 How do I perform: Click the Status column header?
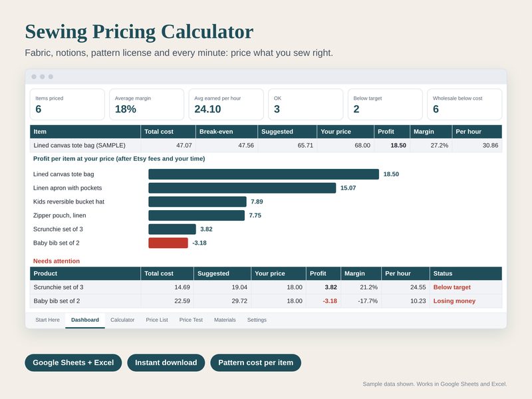click(x=466, y=273)
